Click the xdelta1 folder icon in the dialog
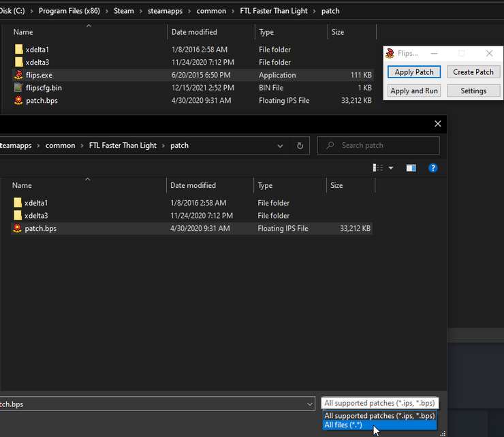The width and height of the screenshot is (504, 437). coord(17,203)
